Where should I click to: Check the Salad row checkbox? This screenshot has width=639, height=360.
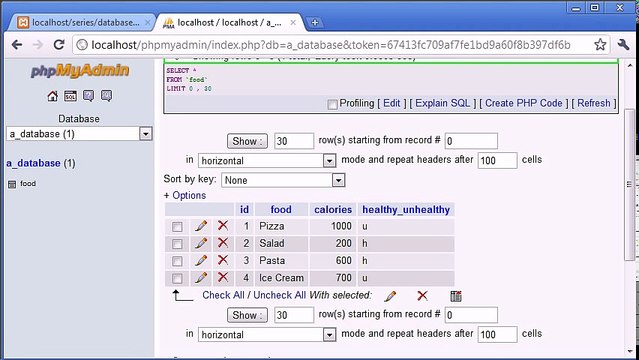[x=177, y=244]
